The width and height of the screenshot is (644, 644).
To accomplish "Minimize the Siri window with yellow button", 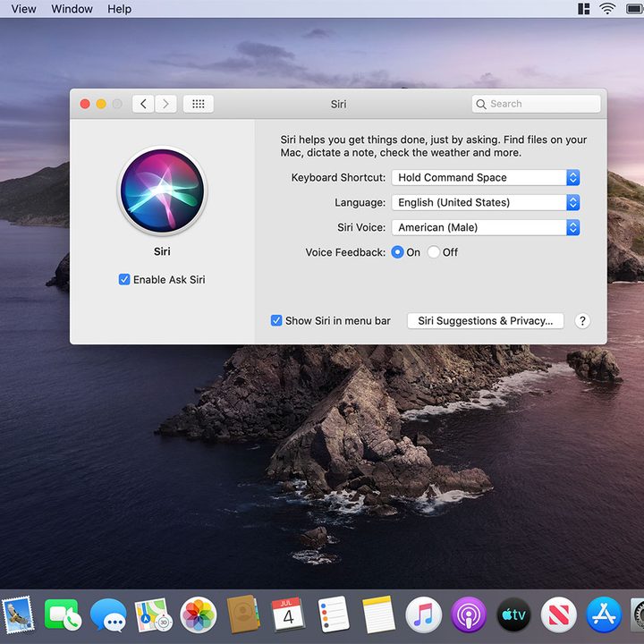I will click(101, 104).
